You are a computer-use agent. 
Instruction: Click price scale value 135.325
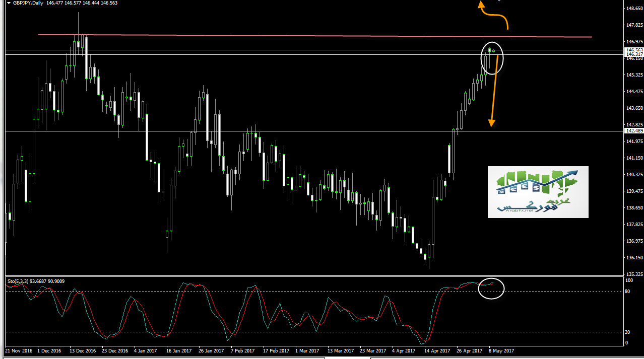tap(633, 274)
